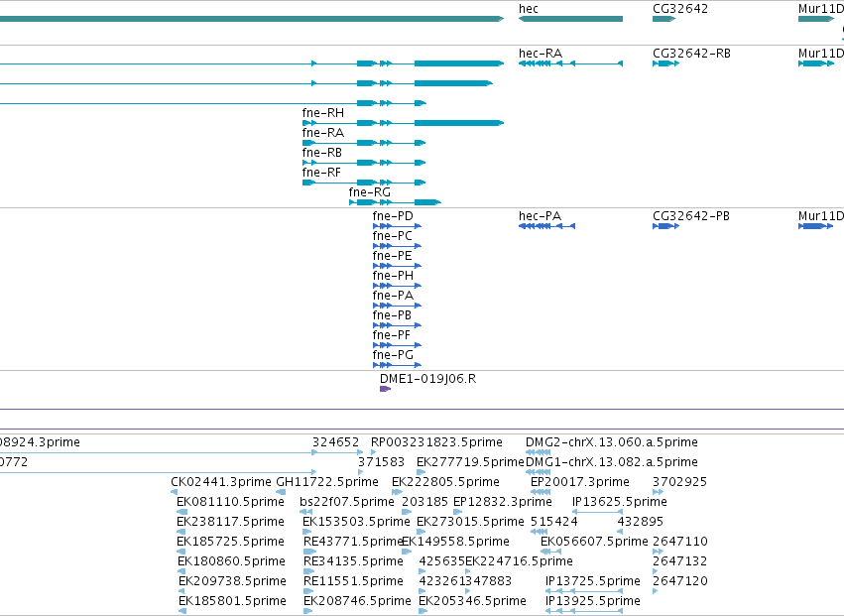Viewport: 844px width, 616px height.
Task: Select the EK273015.5prime EST label
Action: click(470, 522)
